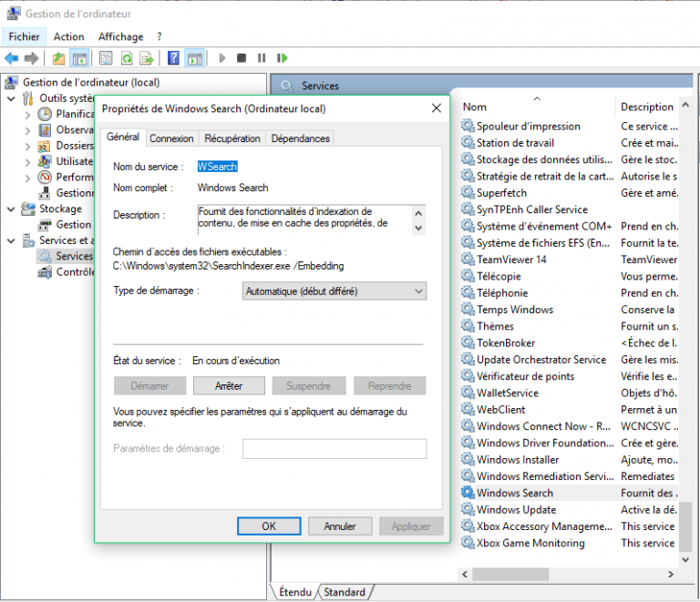Expand the Planificateur tree node chevron

point(27,115)
